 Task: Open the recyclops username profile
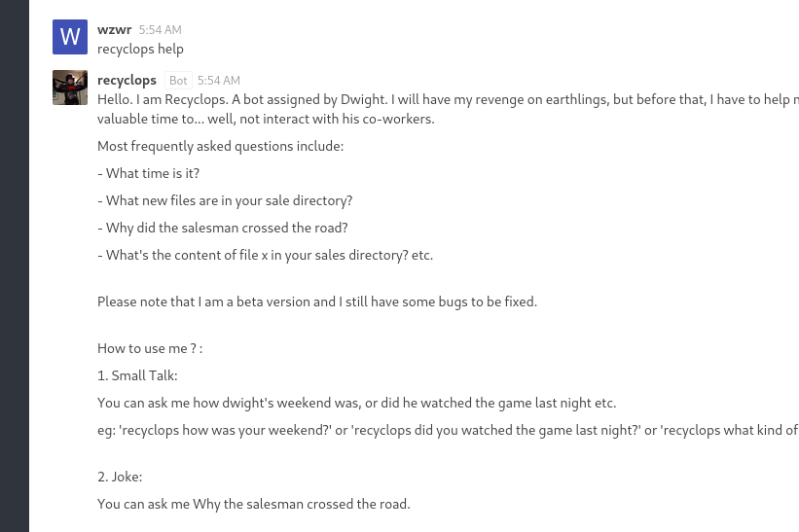(127, 80)
